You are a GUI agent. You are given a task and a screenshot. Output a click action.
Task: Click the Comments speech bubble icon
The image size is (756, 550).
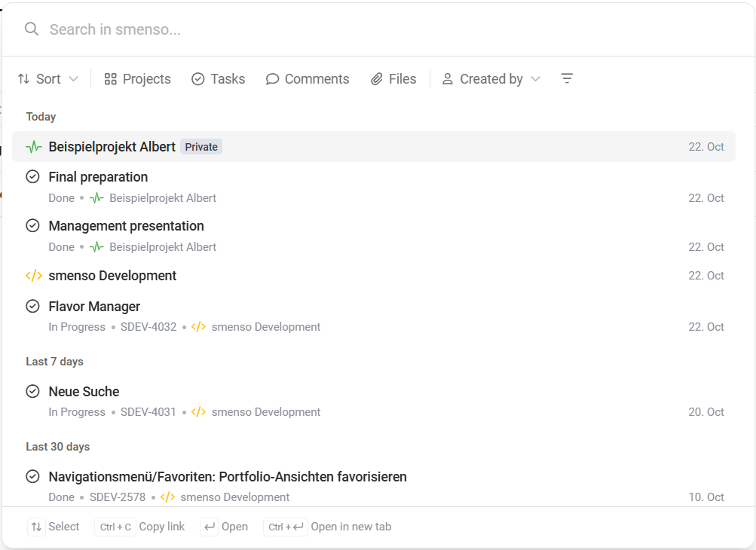tap(273, 79)
